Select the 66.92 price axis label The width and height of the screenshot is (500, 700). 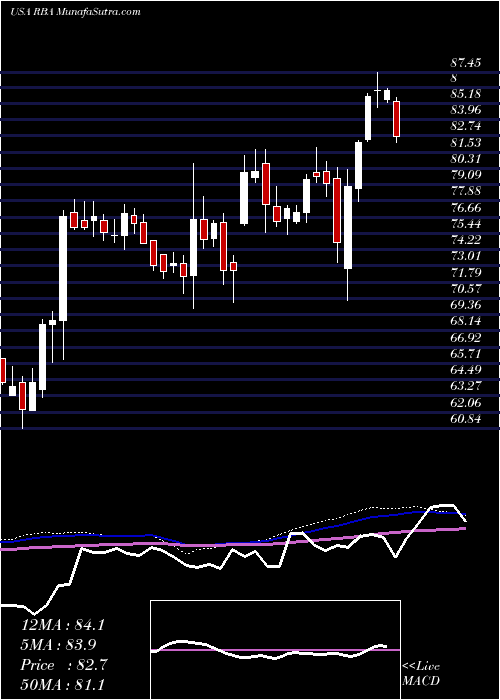coord(466,338)
